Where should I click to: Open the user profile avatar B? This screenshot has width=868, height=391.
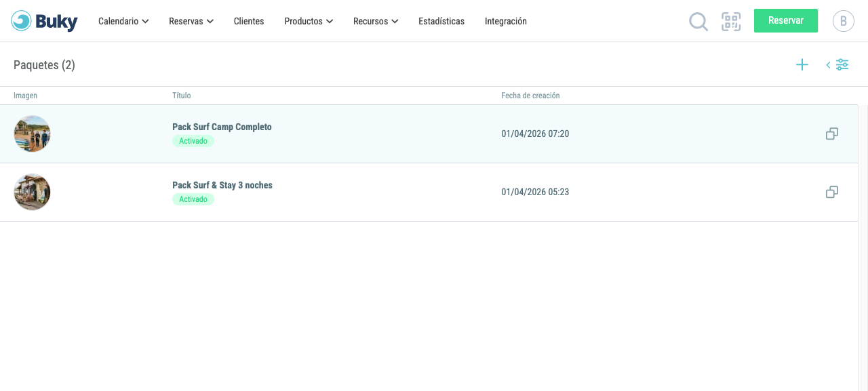tap(844, 21)
